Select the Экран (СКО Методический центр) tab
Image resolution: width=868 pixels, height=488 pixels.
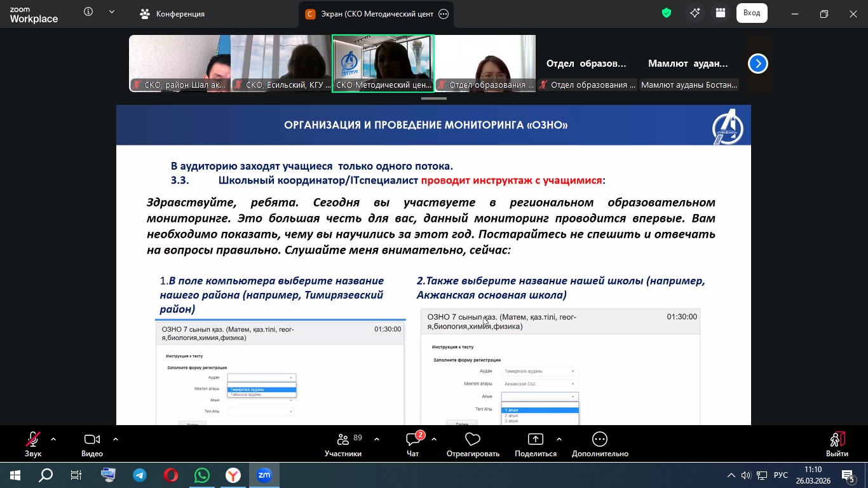point(370,13)
